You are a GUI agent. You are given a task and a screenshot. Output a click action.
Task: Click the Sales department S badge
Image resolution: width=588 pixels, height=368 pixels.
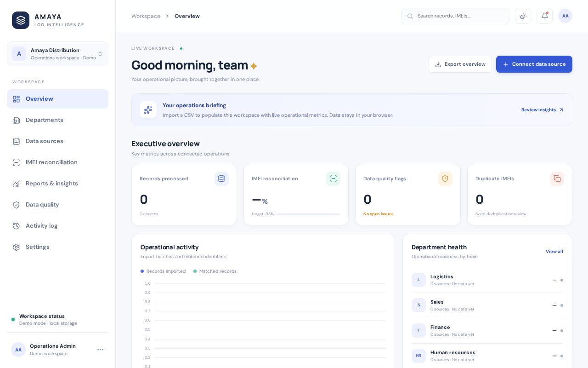pyautogui.click(x=418, y=305)
